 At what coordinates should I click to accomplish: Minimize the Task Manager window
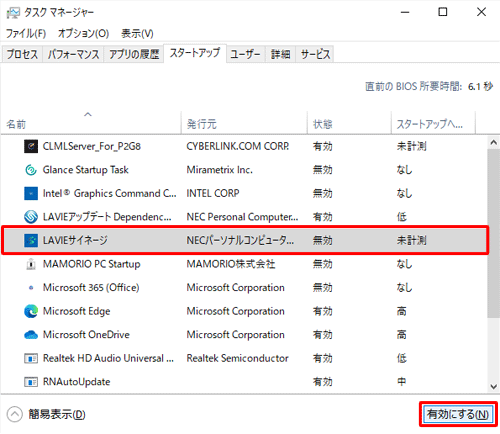405,12
